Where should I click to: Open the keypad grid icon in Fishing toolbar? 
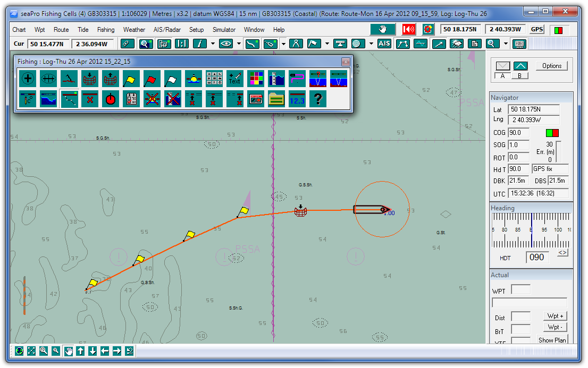point(214,79)
